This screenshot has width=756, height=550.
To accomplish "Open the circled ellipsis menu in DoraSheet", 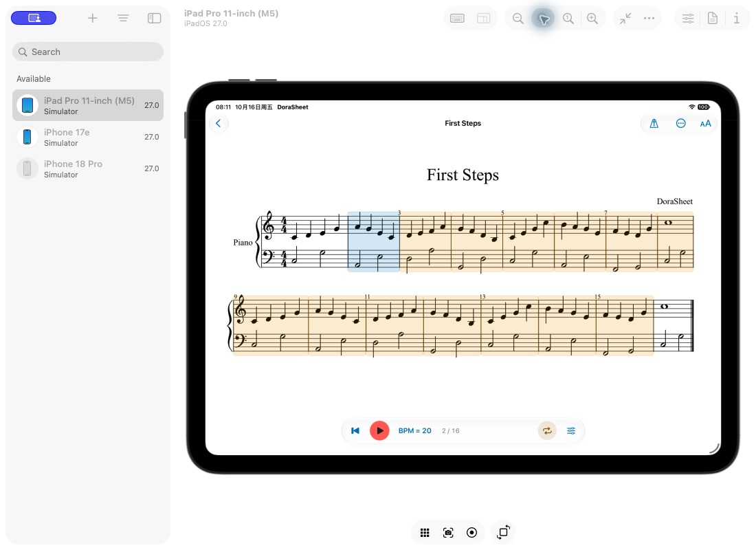I will (x=681, y=124).
